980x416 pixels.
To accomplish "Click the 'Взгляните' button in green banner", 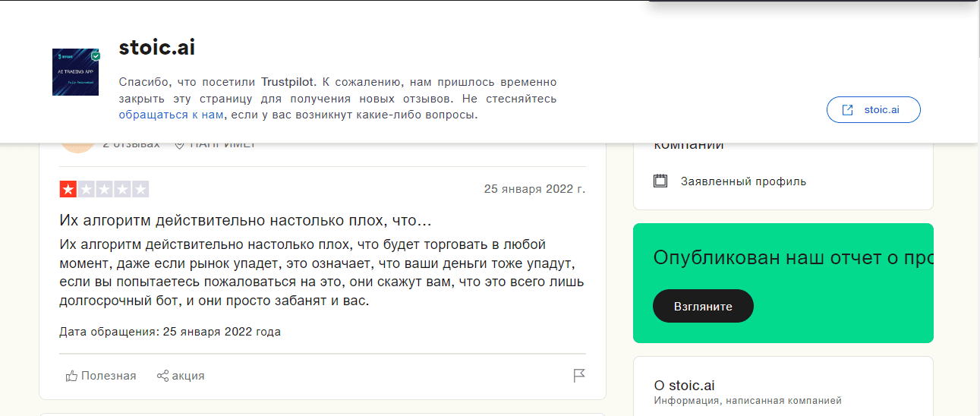I will point(703,306).
